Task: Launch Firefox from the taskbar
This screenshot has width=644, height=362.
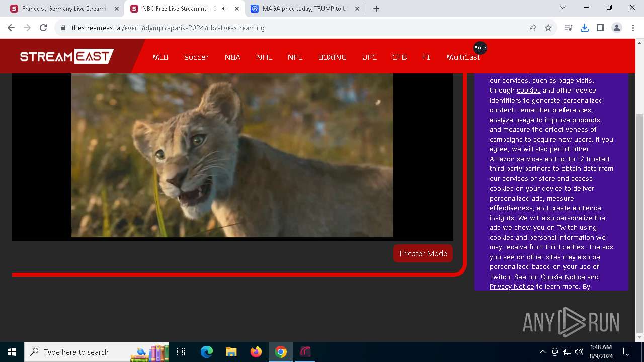Action: coord(256,352)
